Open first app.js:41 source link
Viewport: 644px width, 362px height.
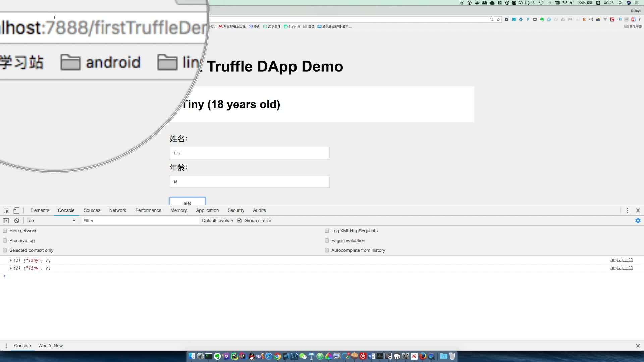click(622, 260)
